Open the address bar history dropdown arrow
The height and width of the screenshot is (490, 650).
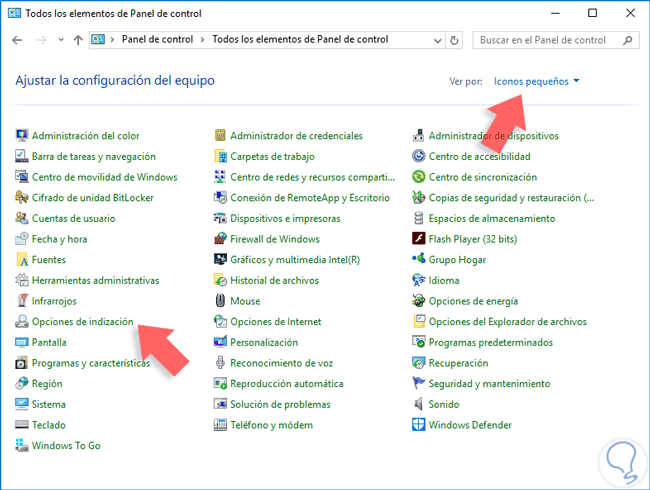coord(437,40)
